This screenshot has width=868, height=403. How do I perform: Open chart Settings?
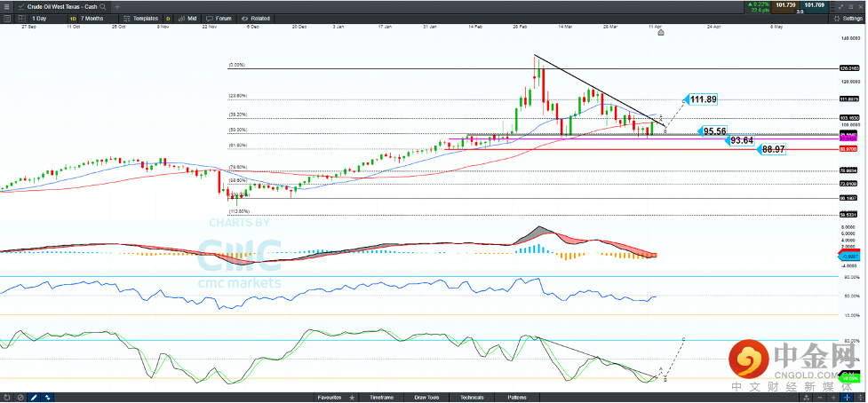tap(848, 19)
